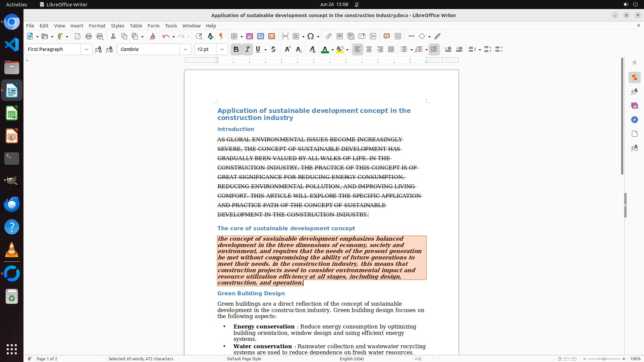Insert a special character with Omega icon

(x=311, y=37)
